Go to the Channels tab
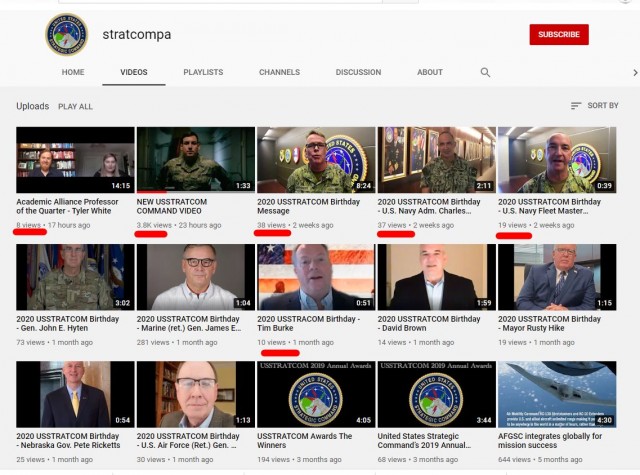 click(279, 72)
